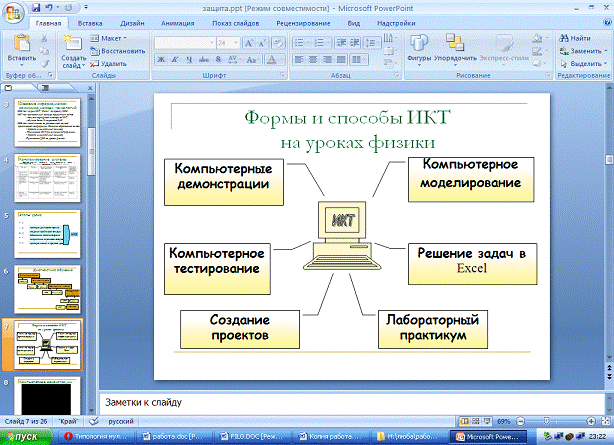Toggle bold formatting (Ж)

159,60
